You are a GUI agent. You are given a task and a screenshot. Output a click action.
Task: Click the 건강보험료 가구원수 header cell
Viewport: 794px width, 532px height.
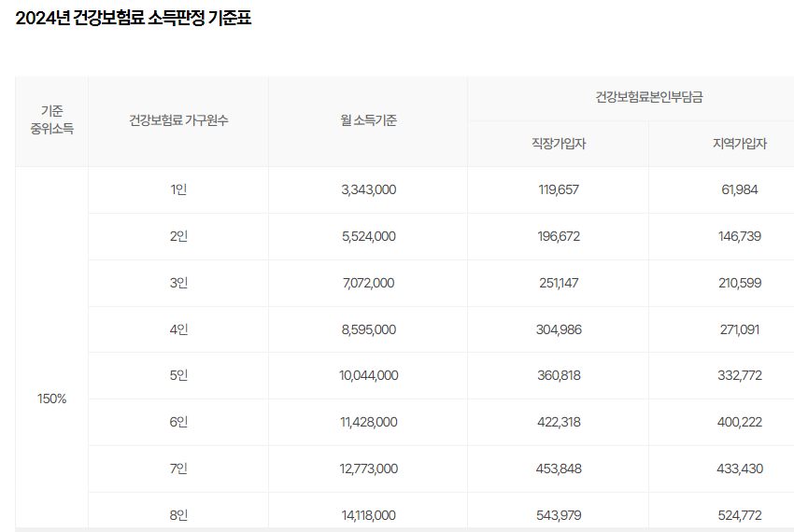coord(178,120)
